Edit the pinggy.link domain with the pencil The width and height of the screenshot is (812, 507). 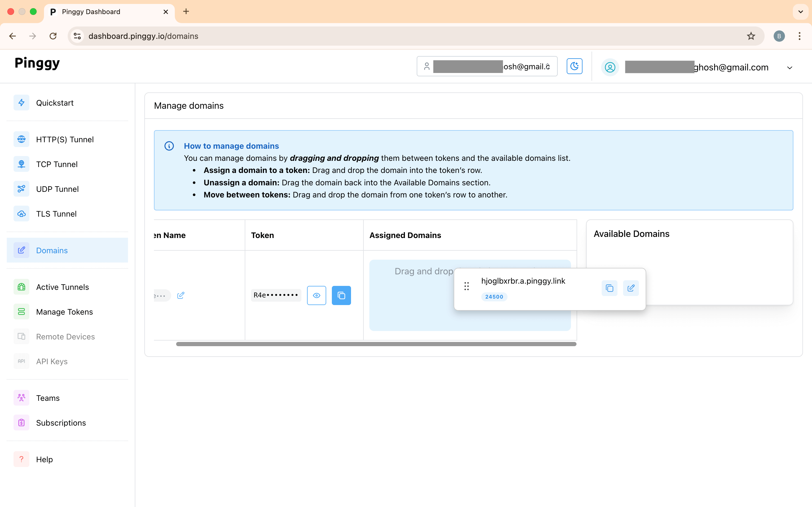[631, 288]
